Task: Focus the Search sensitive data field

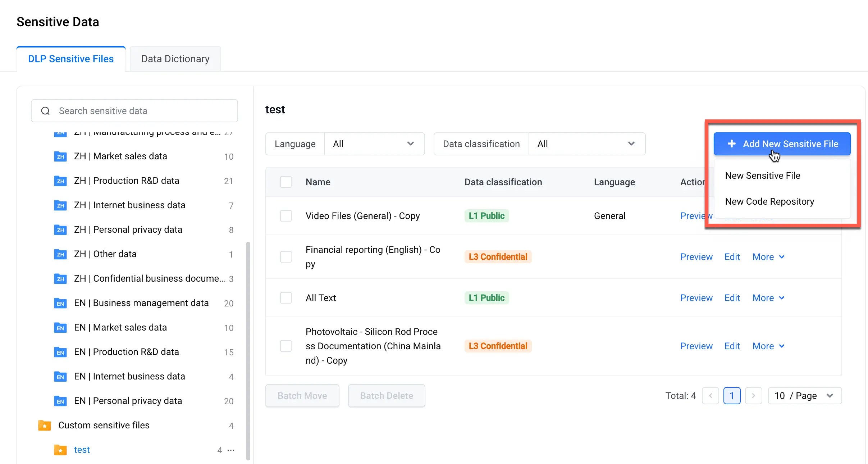Action: [x=134, y=111]
